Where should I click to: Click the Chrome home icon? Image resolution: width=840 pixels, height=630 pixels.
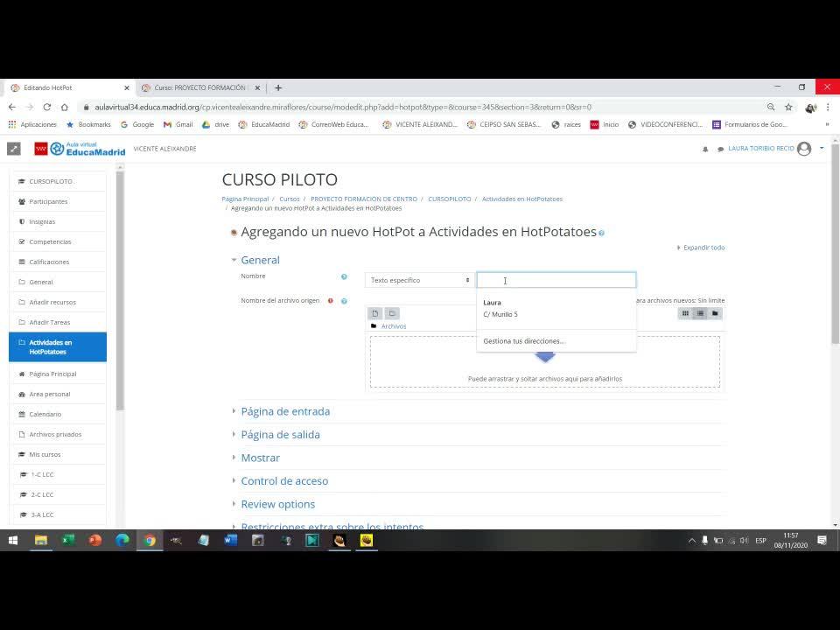click(x=64, y=107)
